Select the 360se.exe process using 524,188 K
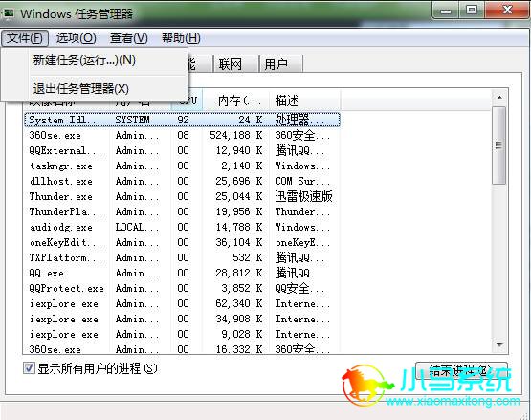 pyautogui.click(x=182, y=135)
